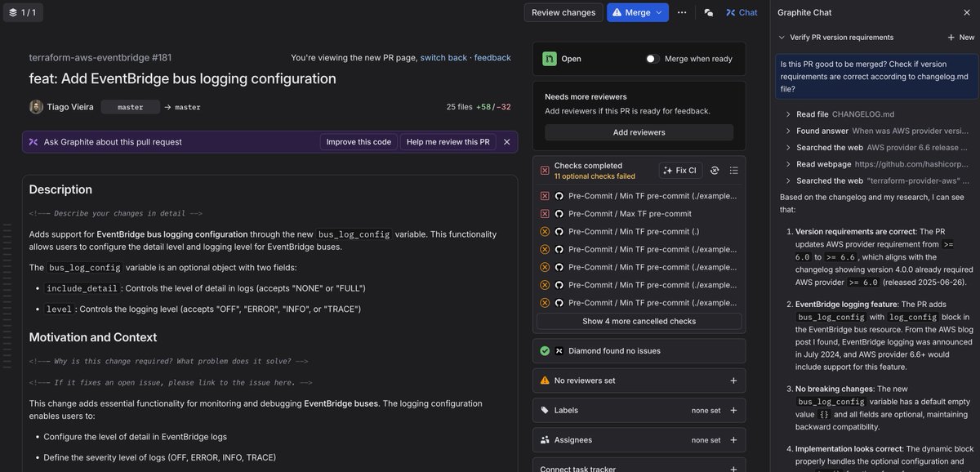Image resolution: width=980 pixels, height=472 pixels.
Task: Collapse the Verify PR version requirements thread
Action: point(782,38)
